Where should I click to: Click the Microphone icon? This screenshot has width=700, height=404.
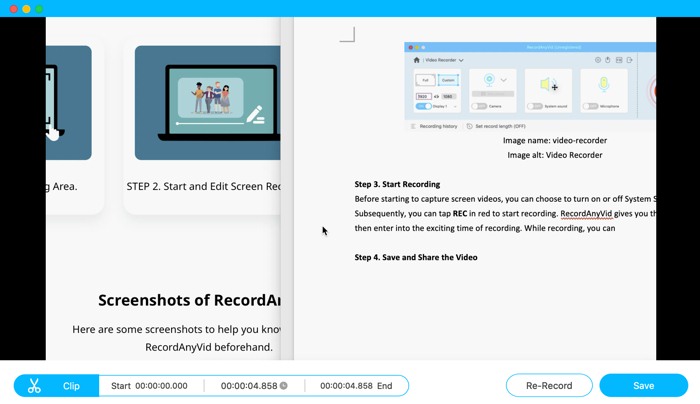point(604,84)
